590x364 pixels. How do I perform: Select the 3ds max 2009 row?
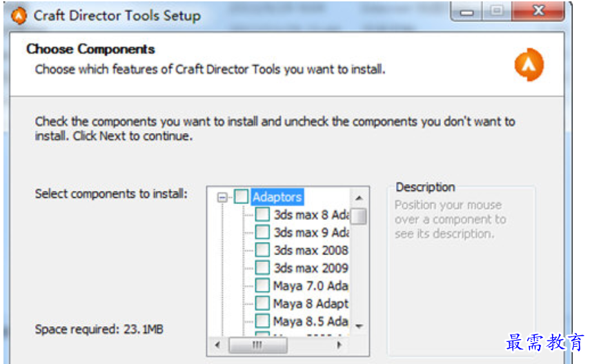311,267
